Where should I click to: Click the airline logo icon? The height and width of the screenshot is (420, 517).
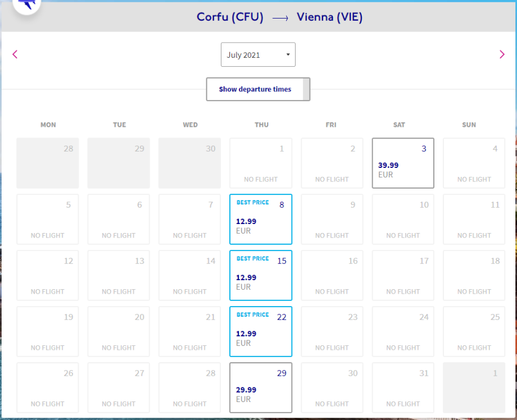click(25, 4)
